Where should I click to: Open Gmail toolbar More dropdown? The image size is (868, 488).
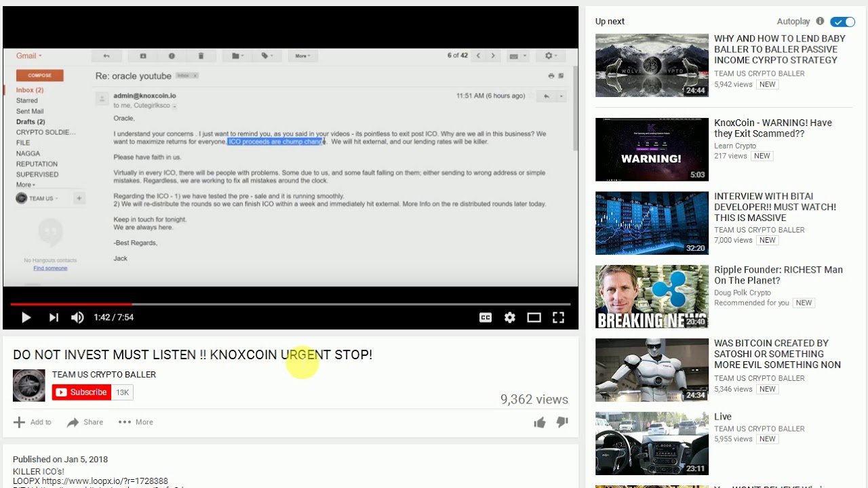[302, 56]
